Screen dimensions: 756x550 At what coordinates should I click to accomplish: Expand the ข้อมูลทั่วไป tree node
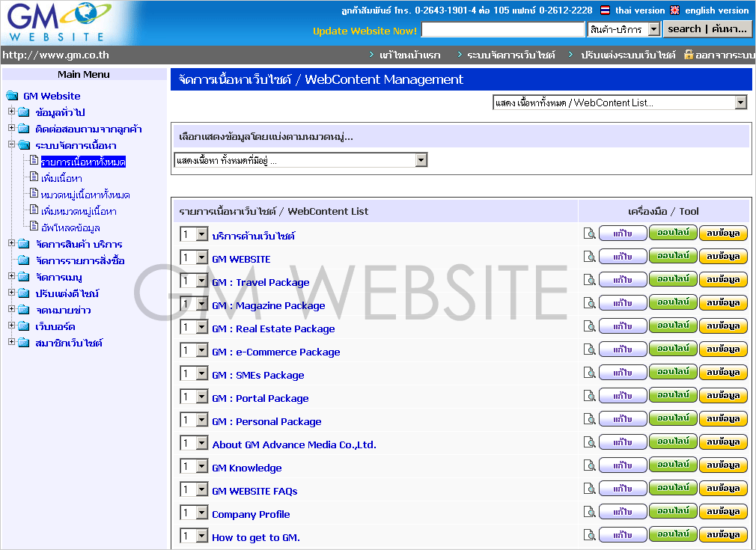[x=11, y=111]
